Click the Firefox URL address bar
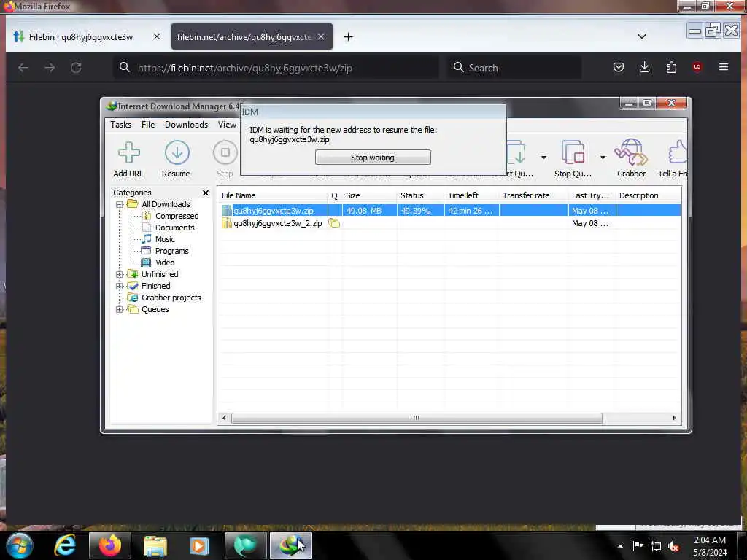Viewport: 747px width, 560px height. (x=276, y=68)
